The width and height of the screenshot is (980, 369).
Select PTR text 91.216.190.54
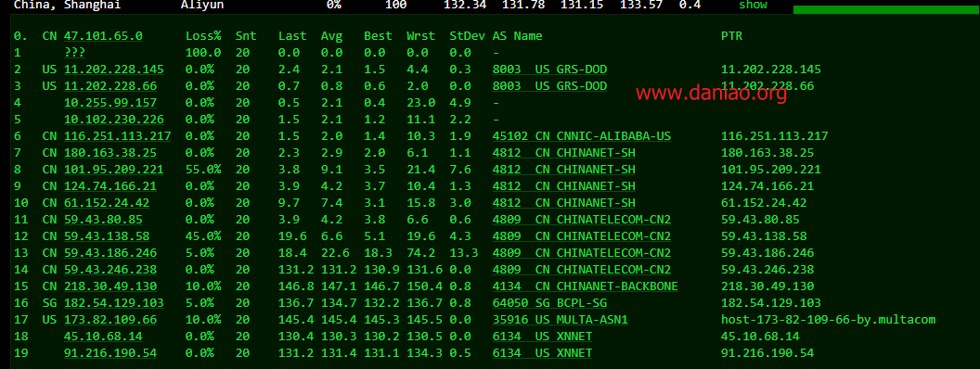coord(767,353)
